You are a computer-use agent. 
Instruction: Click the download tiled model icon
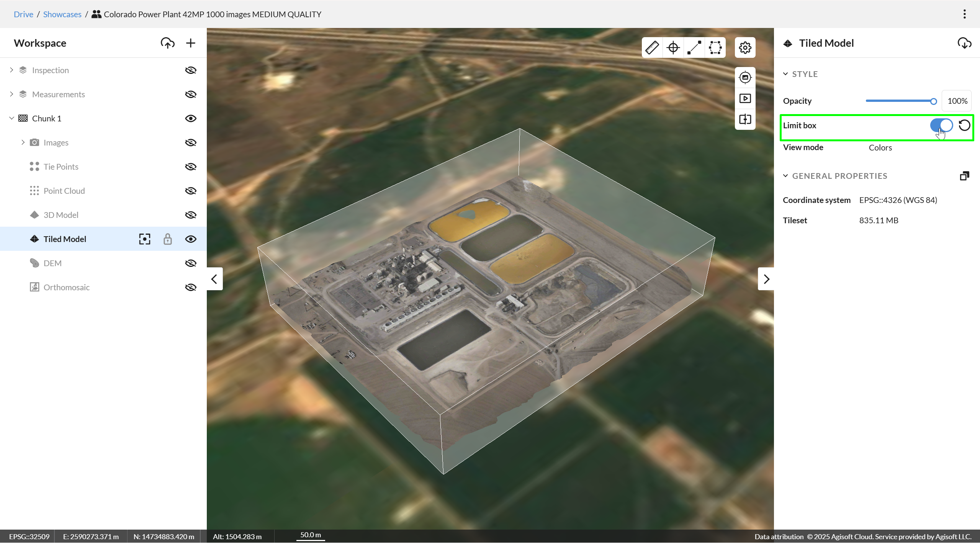(964, 43)
